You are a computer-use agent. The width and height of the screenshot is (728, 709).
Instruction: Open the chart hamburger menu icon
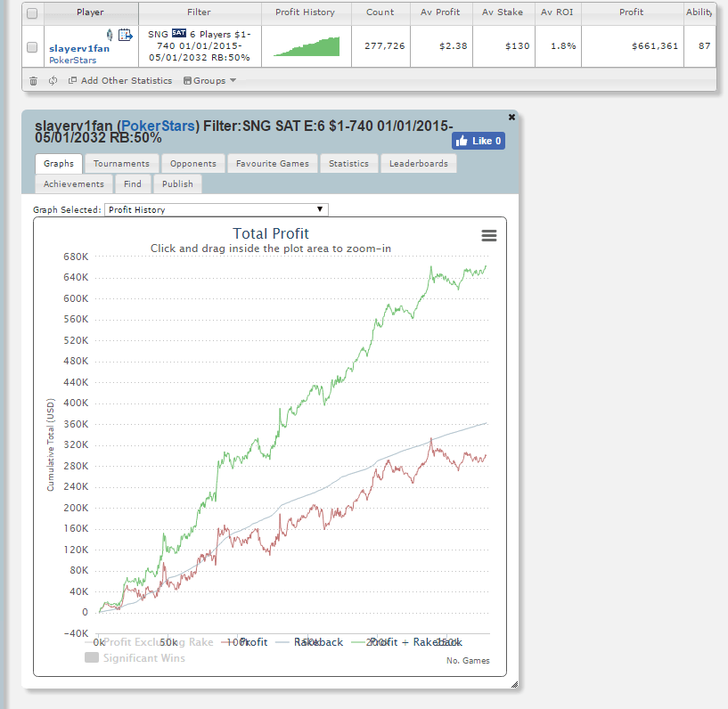[489, 235]
